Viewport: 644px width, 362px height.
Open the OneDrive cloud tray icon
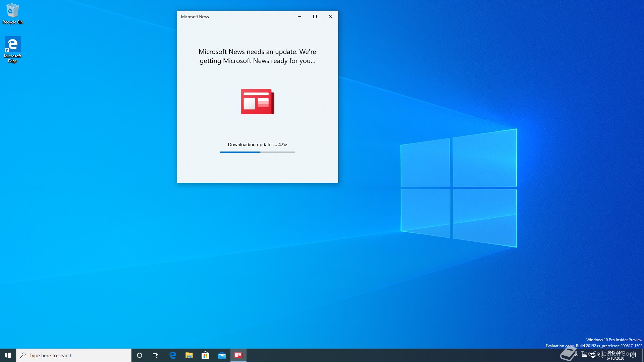tap(585, 356)
